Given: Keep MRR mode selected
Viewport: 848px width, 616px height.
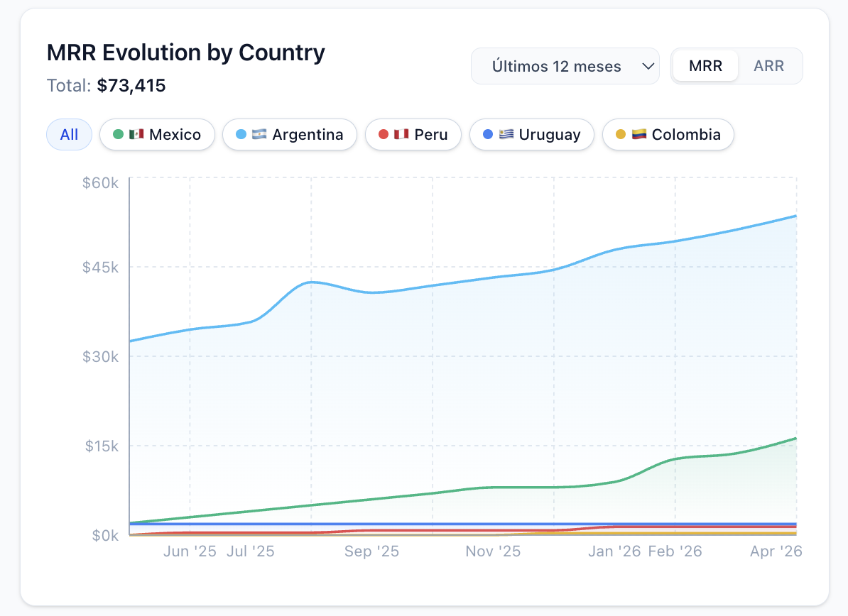Looking at the screenshot, I should [x=705, y=65].
